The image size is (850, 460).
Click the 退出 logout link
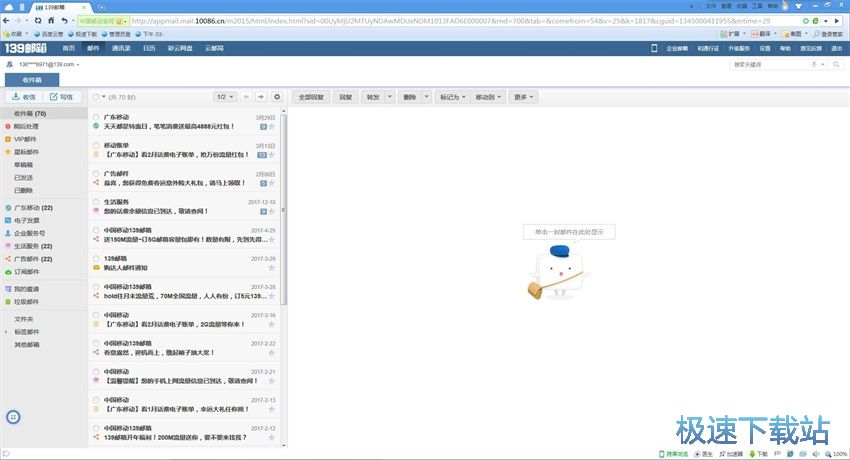[x=837, y=48]
